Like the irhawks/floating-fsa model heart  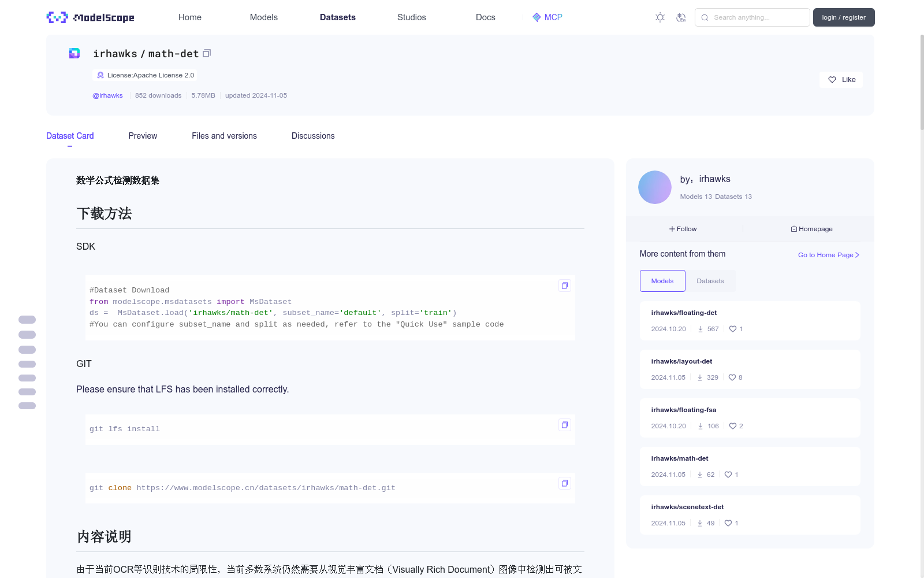[x=733, y=426]
